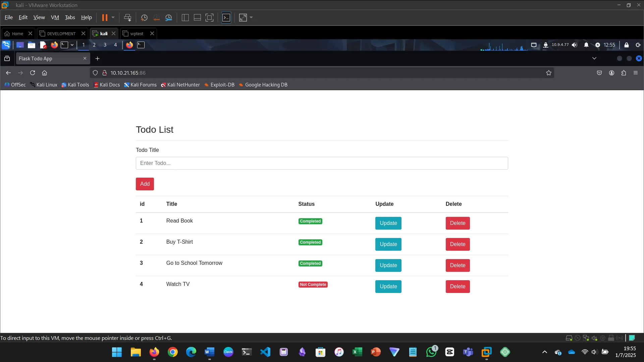Toggle the VMware library sidebar
The width and height of the screenshot is (644, 362).
pos(185,17)
